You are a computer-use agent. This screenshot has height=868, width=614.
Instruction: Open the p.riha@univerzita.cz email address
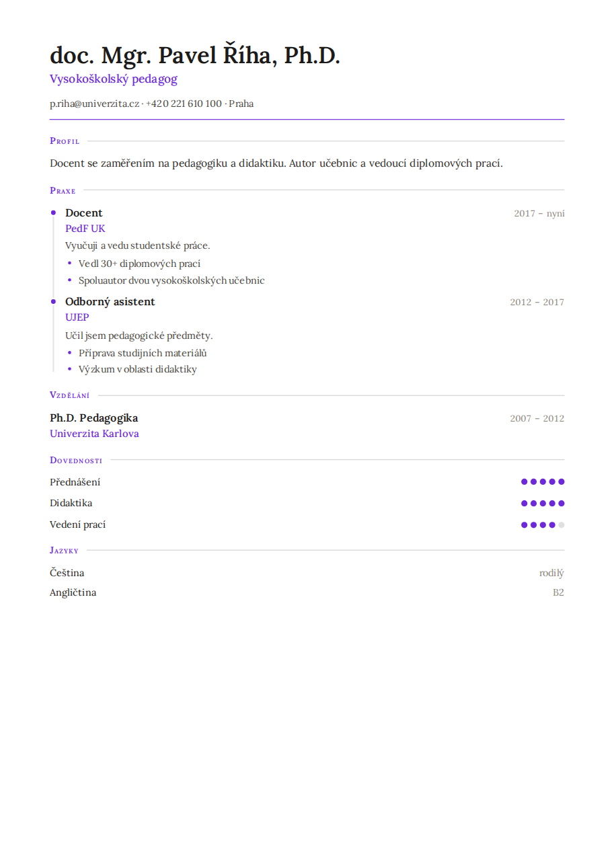point(94,104)
